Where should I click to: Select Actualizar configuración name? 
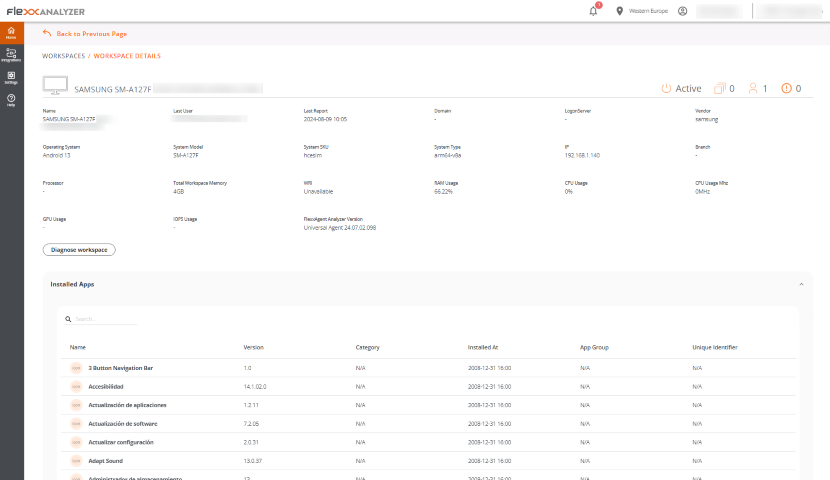121,442
